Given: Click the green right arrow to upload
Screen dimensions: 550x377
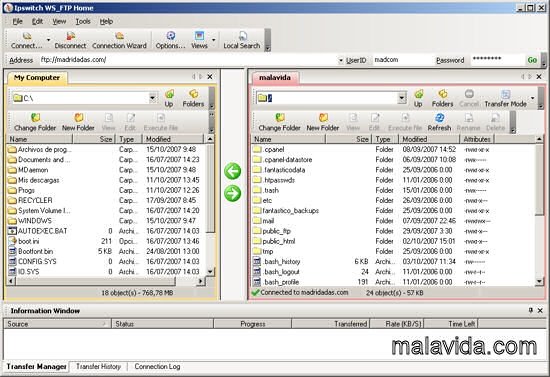Looking at the screenshot, I should click(233, 194).
